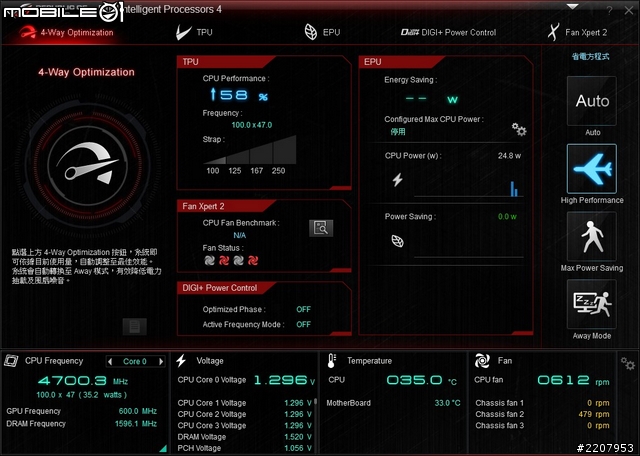The width and height of the screenshot is (640, 456).
Task: Click the Power Saving leaf icon
Action: 398,241
